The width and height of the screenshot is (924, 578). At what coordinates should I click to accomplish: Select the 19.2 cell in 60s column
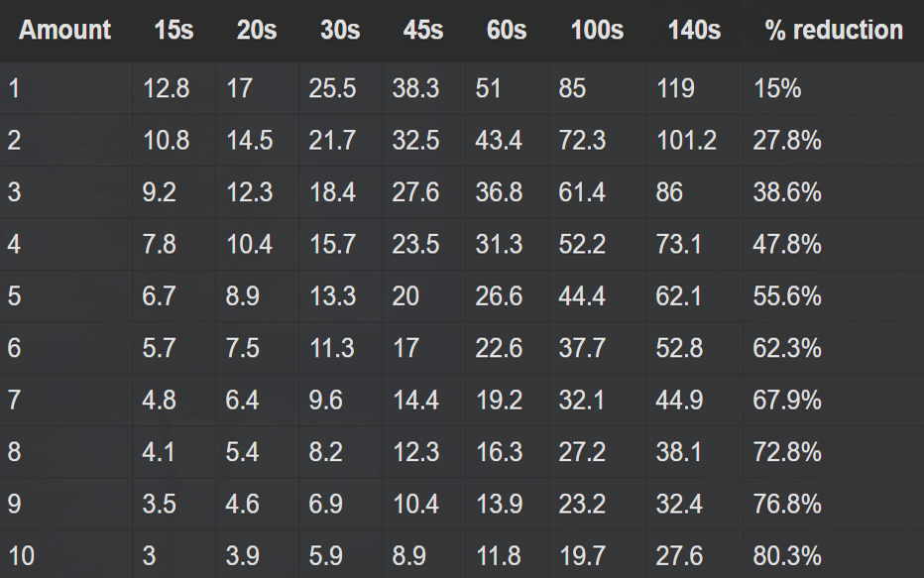(x=498, y=401)
